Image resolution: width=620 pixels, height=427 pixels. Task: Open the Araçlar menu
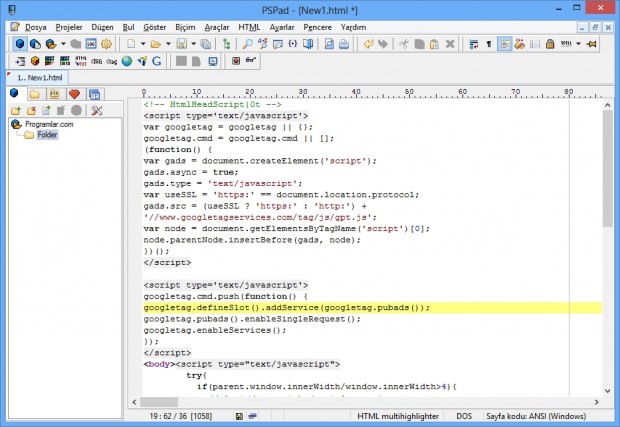(x=217, y=27)
